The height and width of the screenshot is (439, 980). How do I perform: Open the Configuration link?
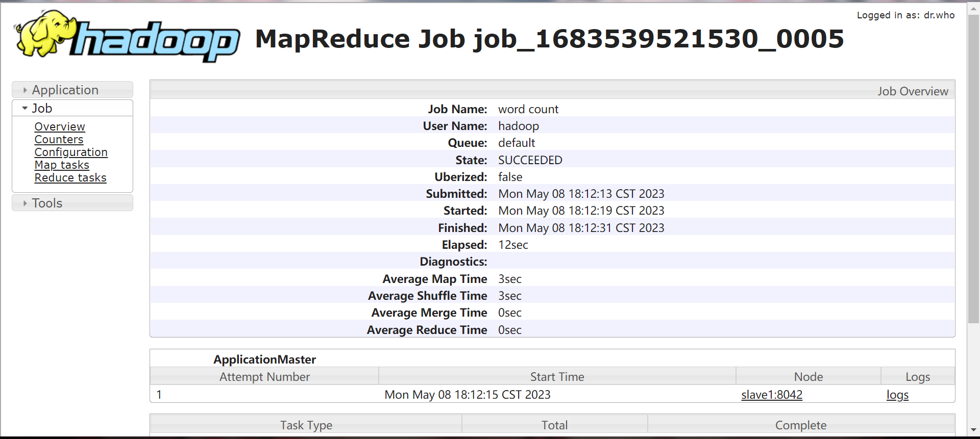coord(71,152)
